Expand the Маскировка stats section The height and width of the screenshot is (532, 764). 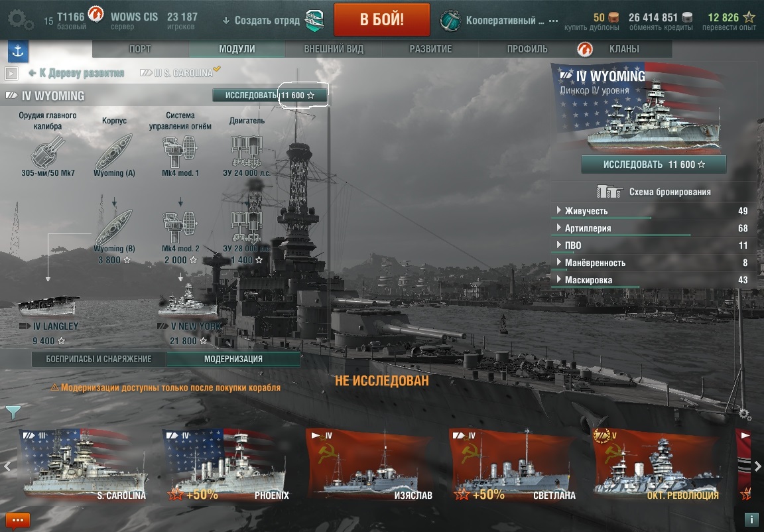[653, 280]
